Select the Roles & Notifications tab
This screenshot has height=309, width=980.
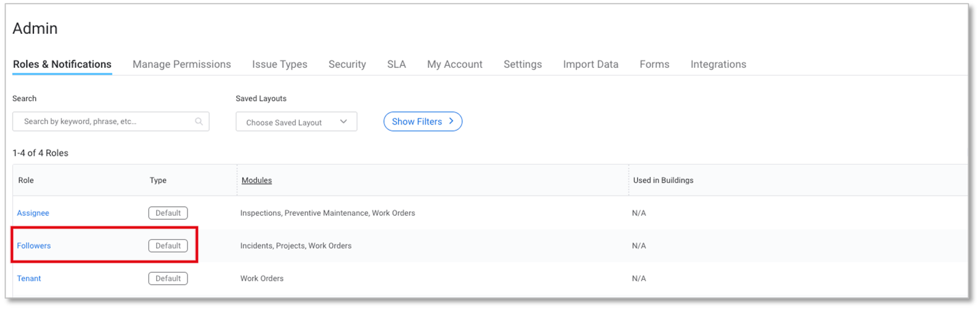coord(62,64)
